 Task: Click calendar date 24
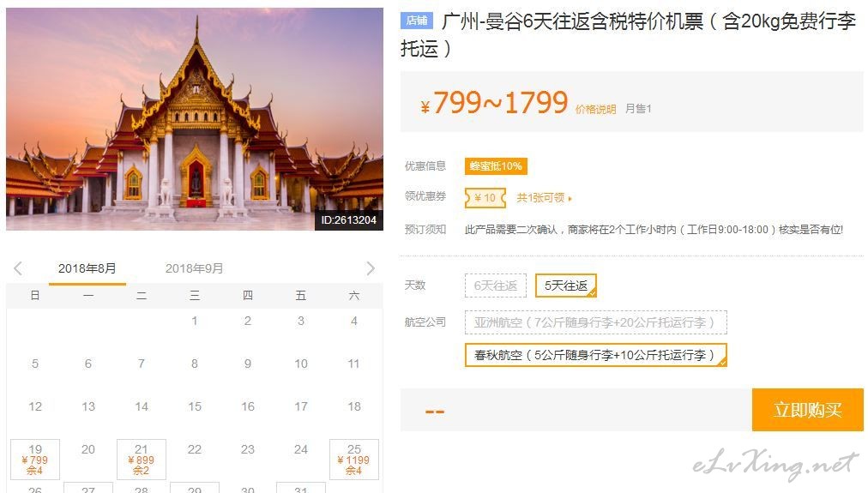click(300, 449)
